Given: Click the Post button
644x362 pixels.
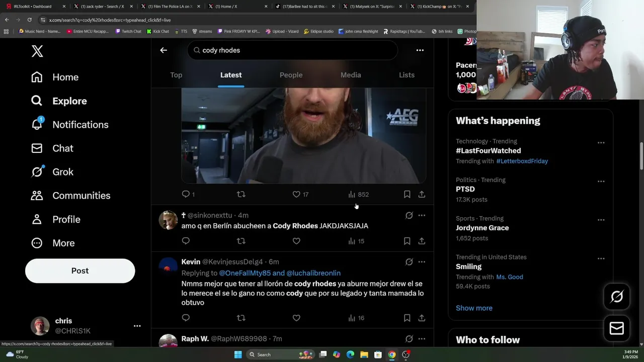Looking at the screenshot, I should pos(80,270).
